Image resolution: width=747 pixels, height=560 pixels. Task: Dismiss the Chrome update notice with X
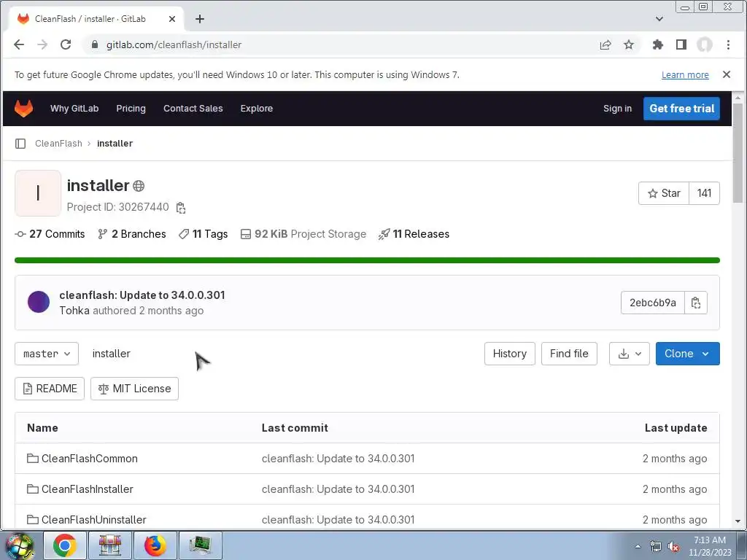(727, 74)
